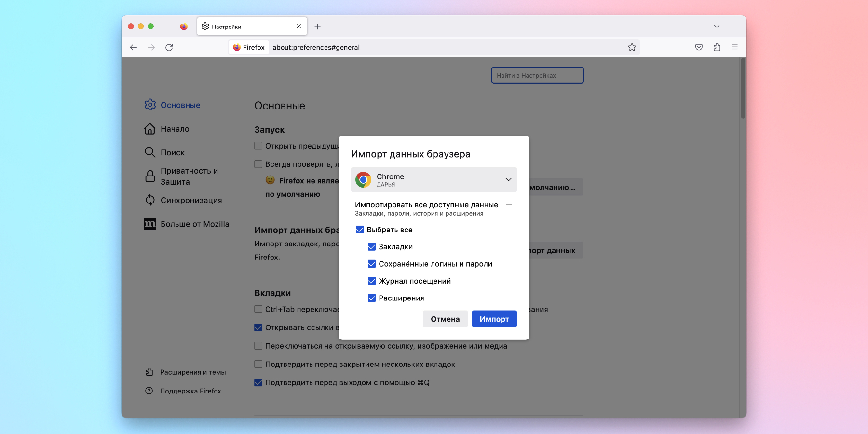868x434 pixels.
Task: Click the Mozilla logo icon in sidebar
Action: click(150, 224)
